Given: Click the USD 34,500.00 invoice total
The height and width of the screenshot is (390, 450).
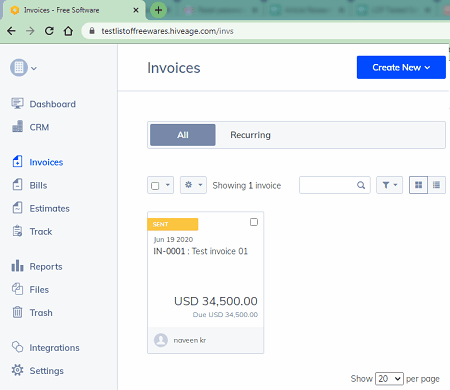Looking at the screenshot, I should [x=216, y=301].
